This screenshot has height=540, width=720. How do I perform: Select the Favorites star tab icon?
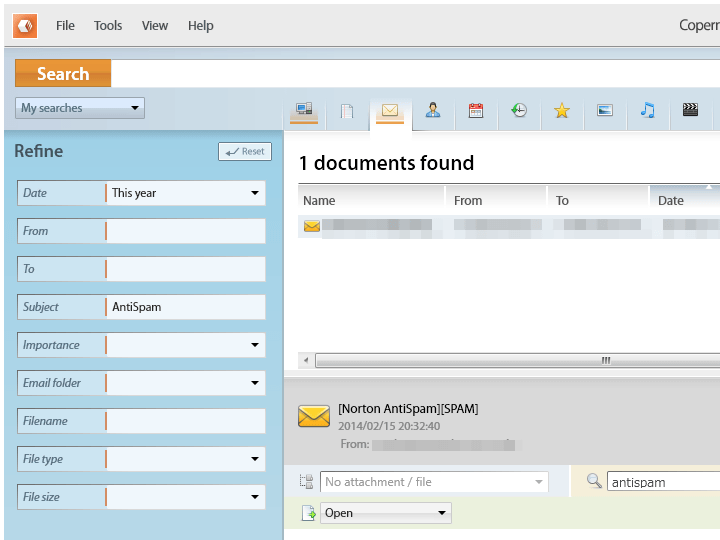coord(562,111)
